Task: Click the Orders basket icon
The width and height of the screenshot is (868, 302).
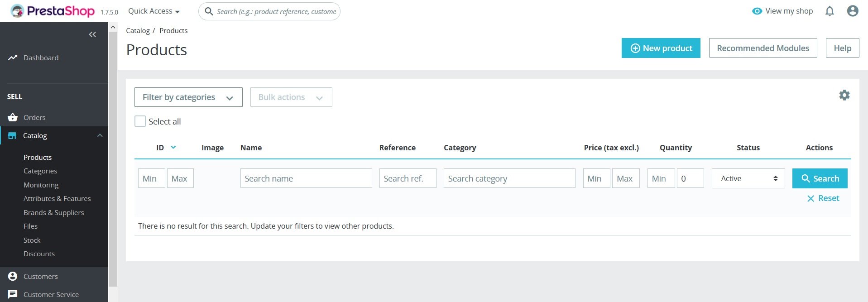Action: 13,117
